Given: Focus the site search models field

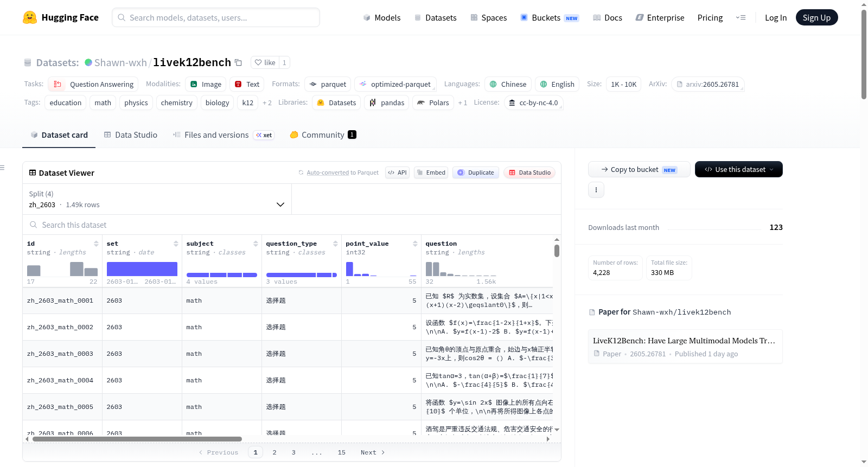Looking at the screenshot, I should (x=216, y=17).
